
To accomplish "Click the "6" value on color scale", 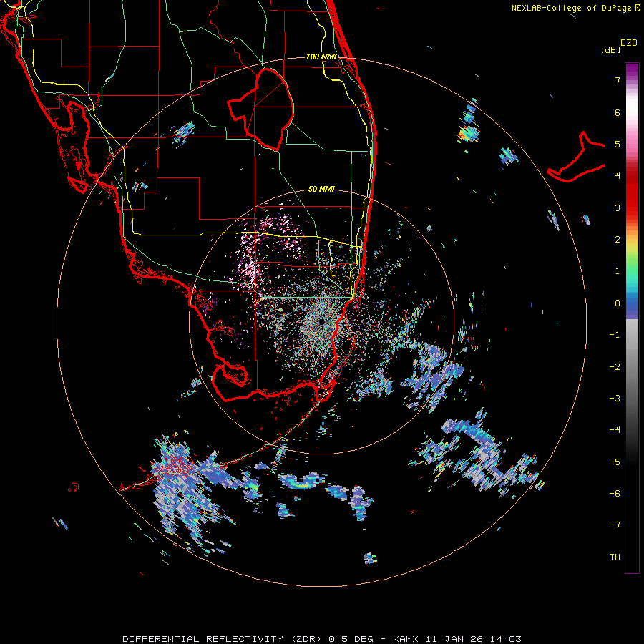I will 618,112.
